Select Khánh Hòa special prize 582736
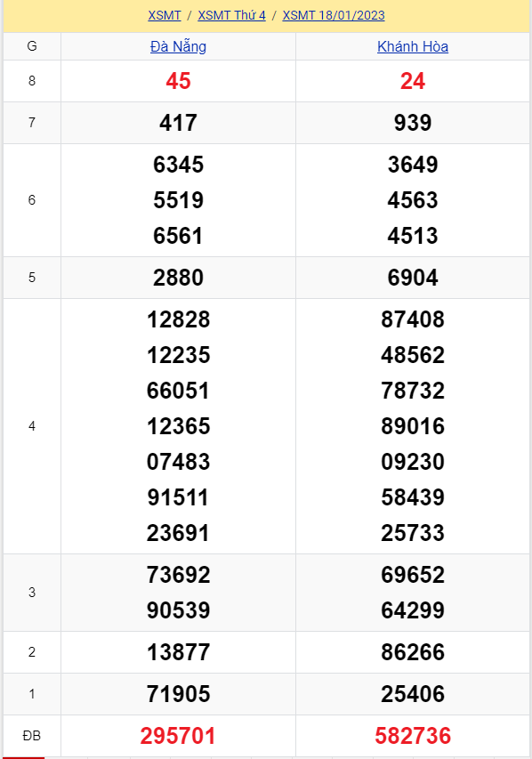This screenshot has height=759, width=532. click(413, 736)
